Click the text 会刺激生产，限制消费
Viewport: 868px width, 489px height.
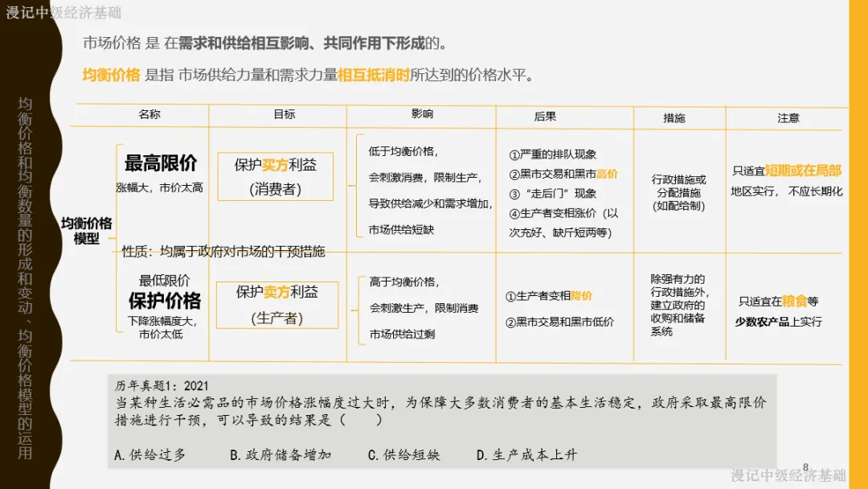[424, 308]
